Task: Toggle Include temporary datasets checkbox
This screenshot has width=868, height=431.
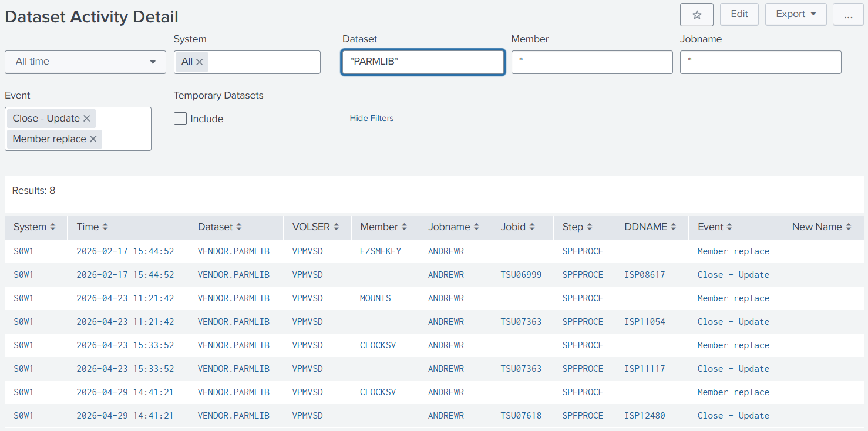Action: tap(180, 119)
